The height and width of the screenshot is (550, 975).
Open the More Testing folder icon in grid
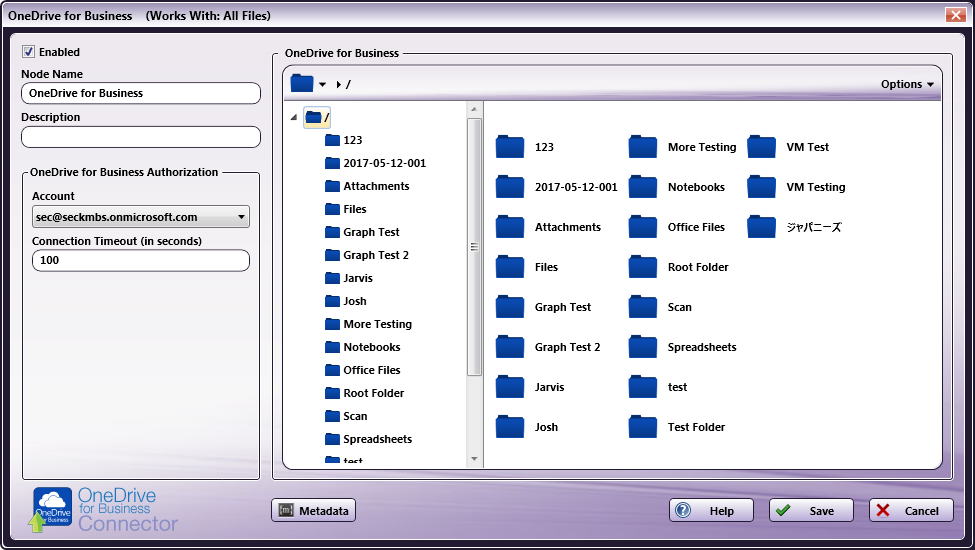pyautogui.click(x=643, y=147)
